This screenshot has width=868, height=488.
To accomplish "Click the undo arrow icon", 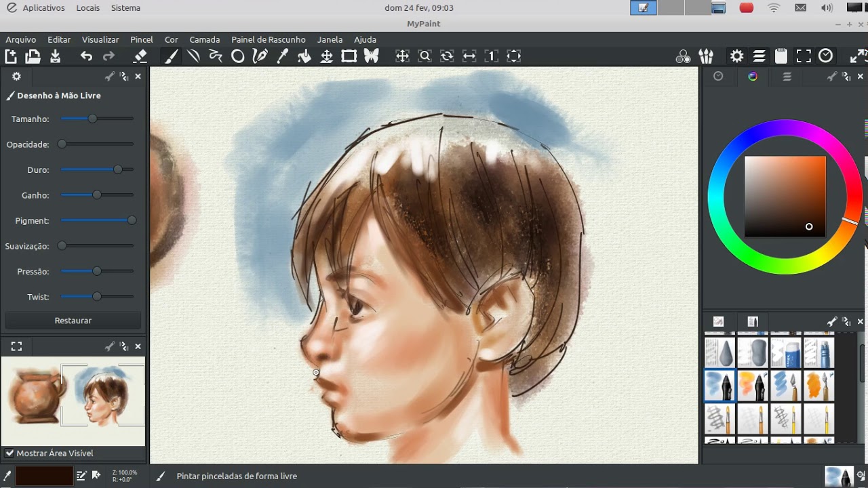I will [x=86, y=56].
